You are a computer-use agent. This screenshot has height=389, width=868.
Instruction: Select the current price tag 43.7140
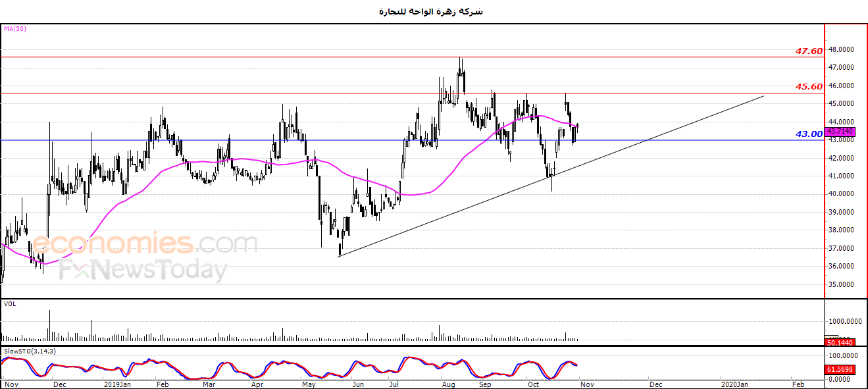point(839,132)
